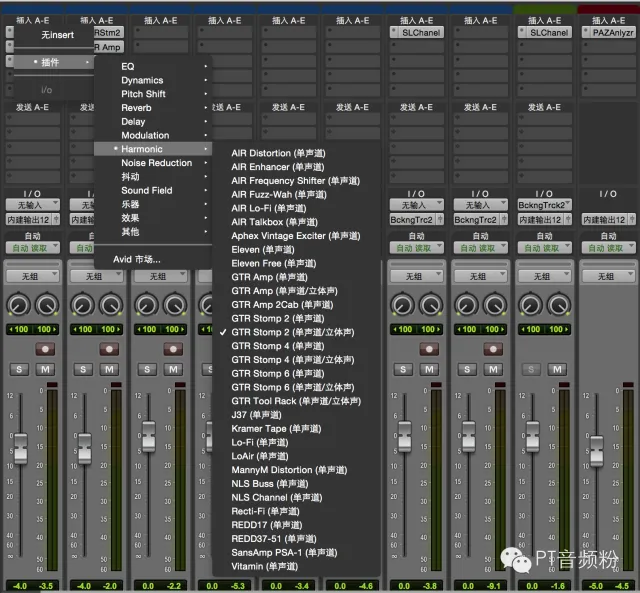
Task: Click the volume fader on PAZAnlyzr channel
Action: (596, 451)
